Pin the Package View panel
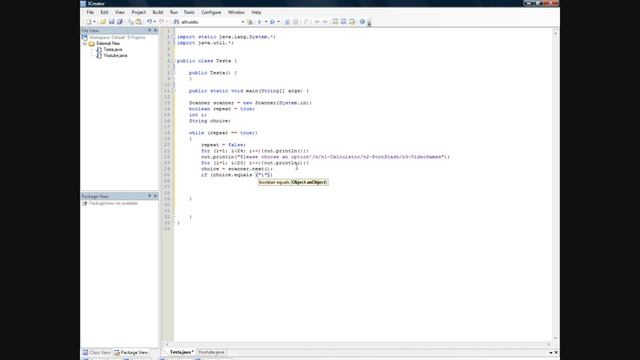640x360 pixels. coord(149,196)
